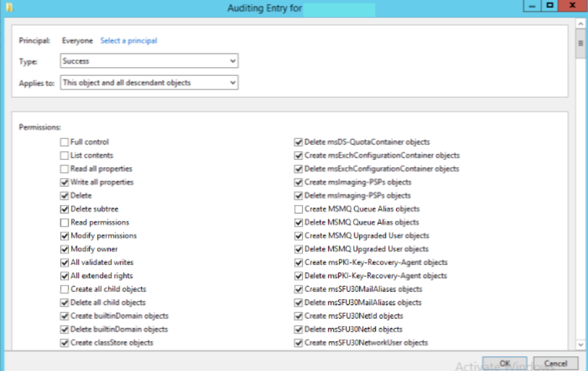Check the Read permissions box
Viewport: 588px width, 371px height.
click(x=64, y=222)
